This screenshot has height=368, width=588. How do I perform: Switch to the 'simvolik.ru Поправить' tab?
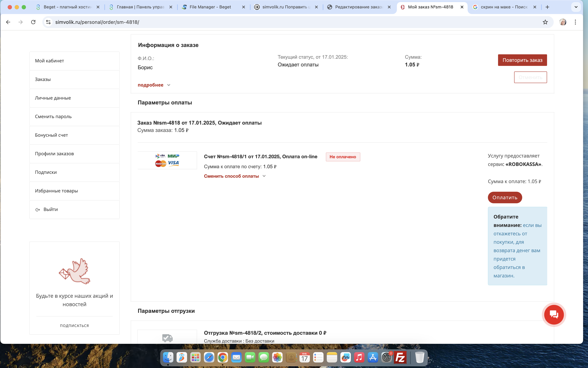coord(286,7)
